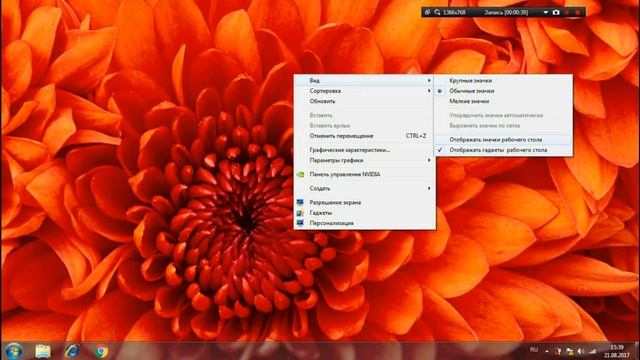Choose Отменить перемещение in the menu
640x360 pixels.
click(x=364, y=136)
